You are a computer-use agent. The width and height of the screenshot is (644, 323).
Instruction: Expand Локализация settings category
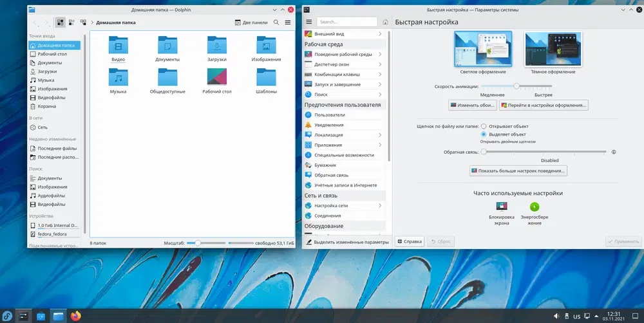pos(344,134)
